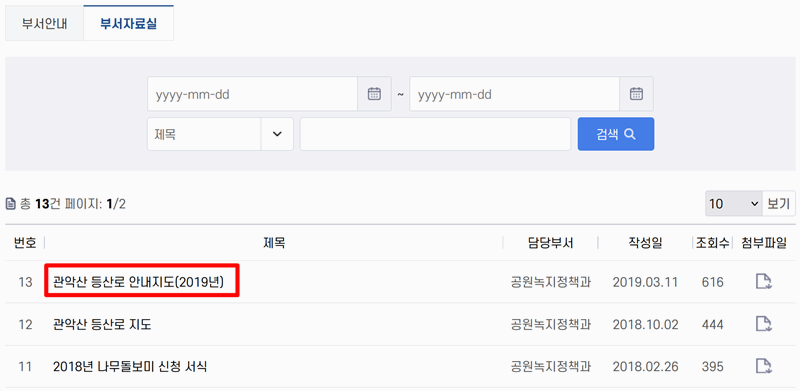Click the date 2018.02.26
Screen dimensions: 800x391
[645, 366]
